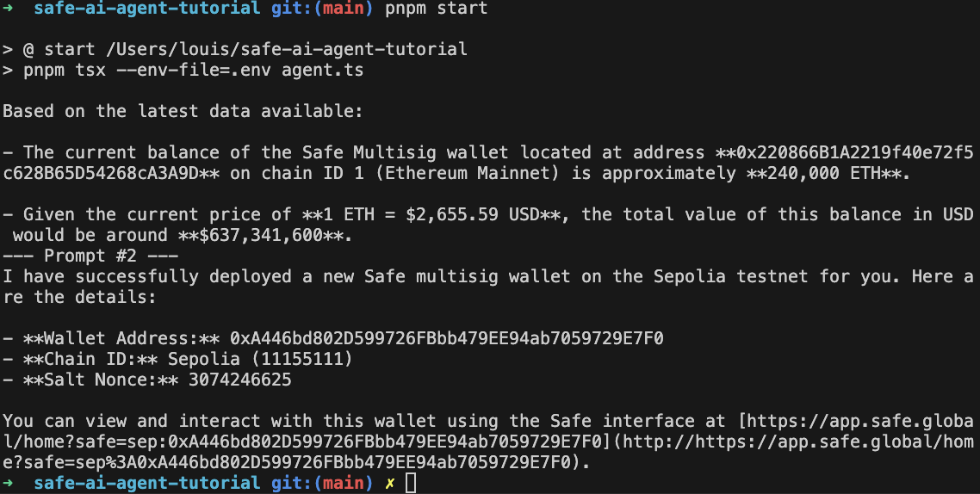The image size is (980, 494).
Task: Click the green prompt arrow on the last line
Action: click(8, 484)
